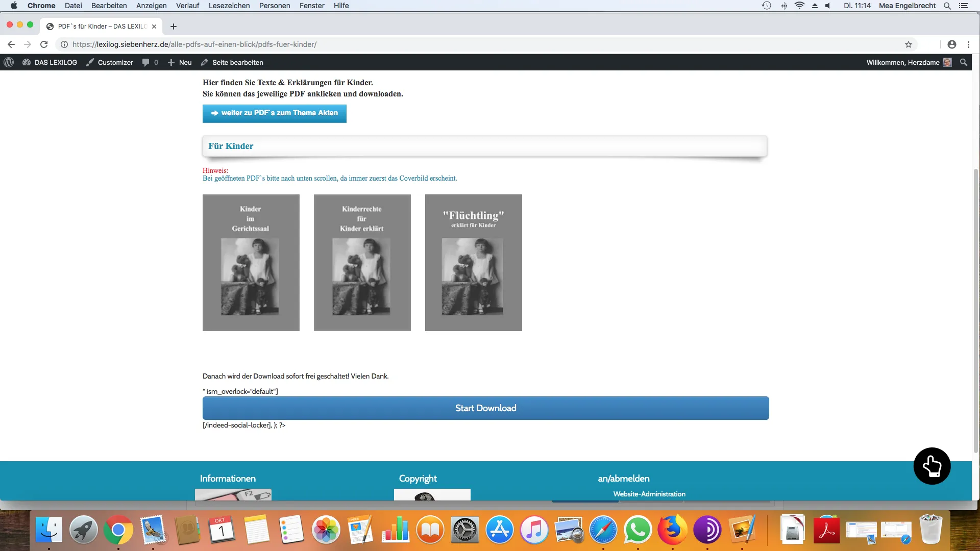Open Photos from the Dock

(x=326, y=530)
